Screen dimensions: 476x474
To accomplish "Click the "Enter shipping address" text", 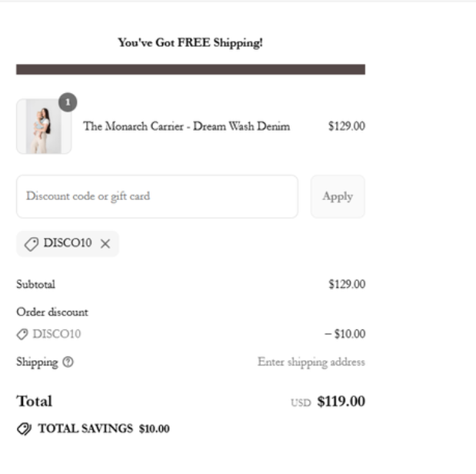I will [x=311, y=362].
